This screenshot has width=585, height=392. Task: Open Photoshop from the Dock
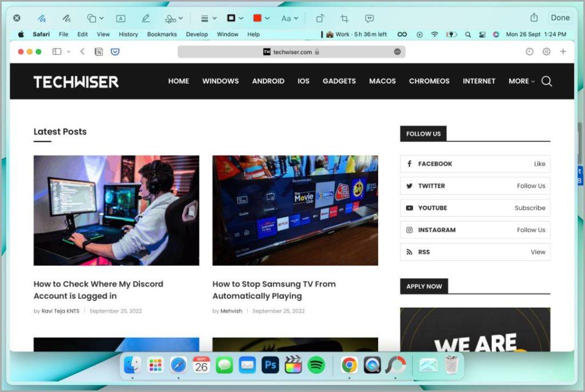point(270,365)
